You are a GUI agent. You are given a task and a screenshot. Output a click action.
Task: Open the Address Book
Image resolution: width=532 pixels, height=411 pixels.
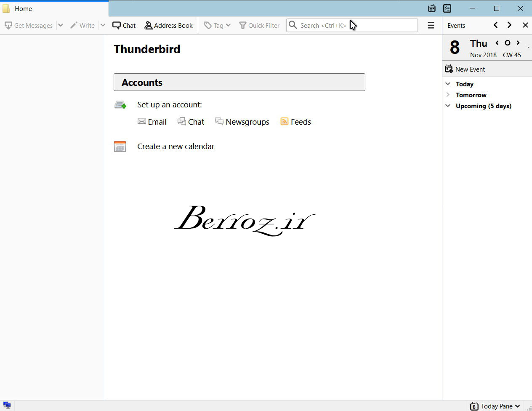(168, 25)
